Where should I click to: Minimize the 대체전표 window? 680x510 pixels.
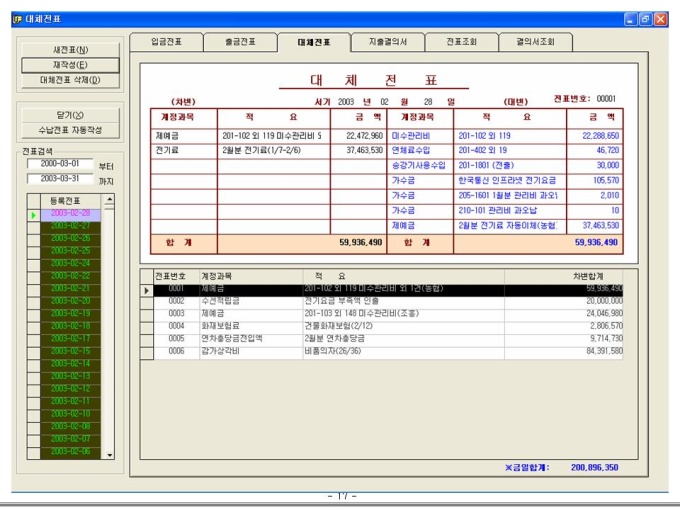tap(631, 19)
